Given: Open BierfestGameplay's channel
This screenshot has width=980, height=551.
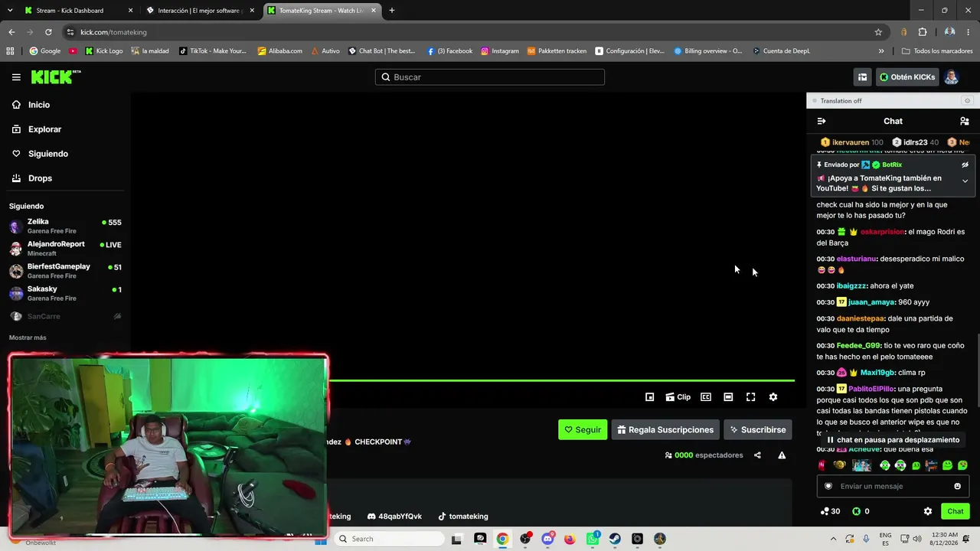Looking at the screenshot, I should pos(65,271).
